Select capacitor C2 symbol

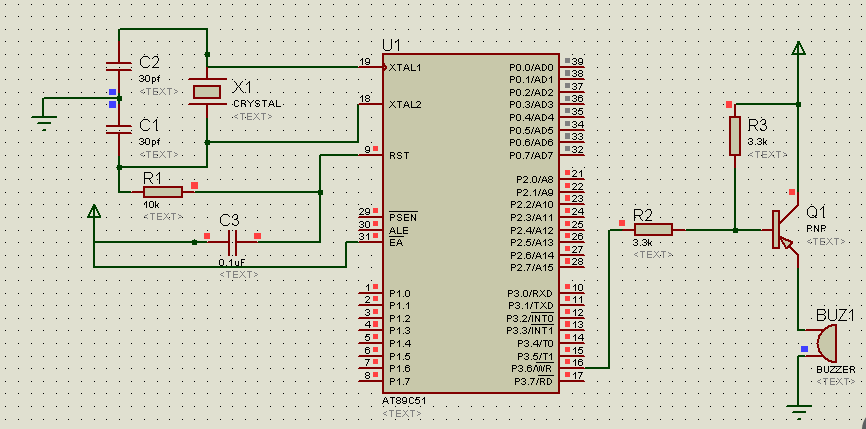pos(119,66)
